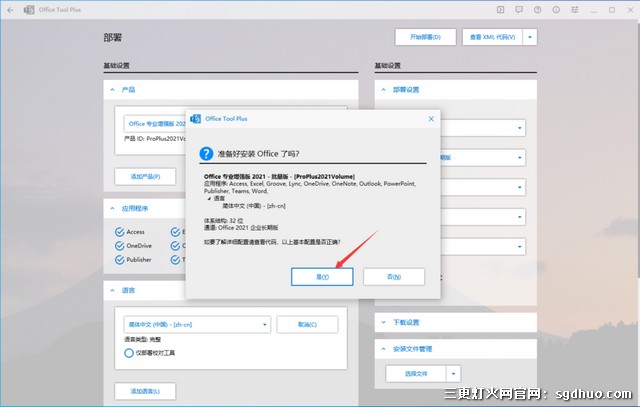The width and height of the screenshot is (640, 407).
Task: Minimize the Office Tool Plus main window
Action: 593,10
